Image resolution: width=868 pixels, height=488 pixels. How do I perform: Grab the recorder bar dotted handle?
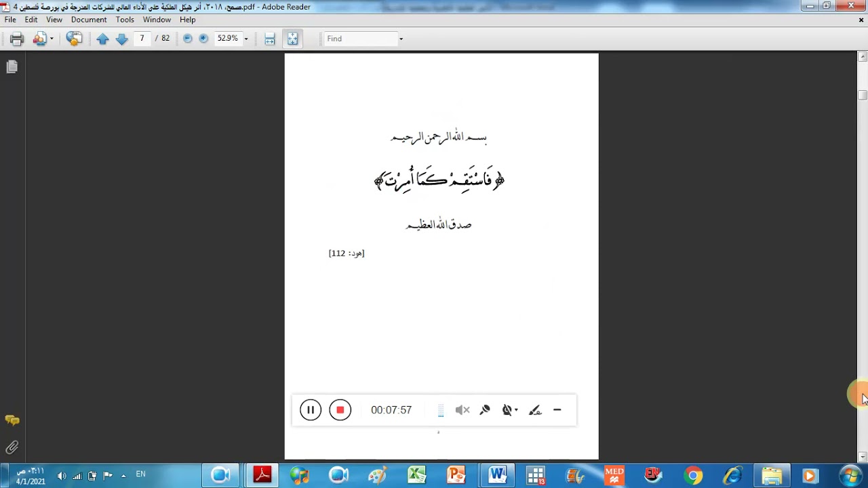click(441, 410)
